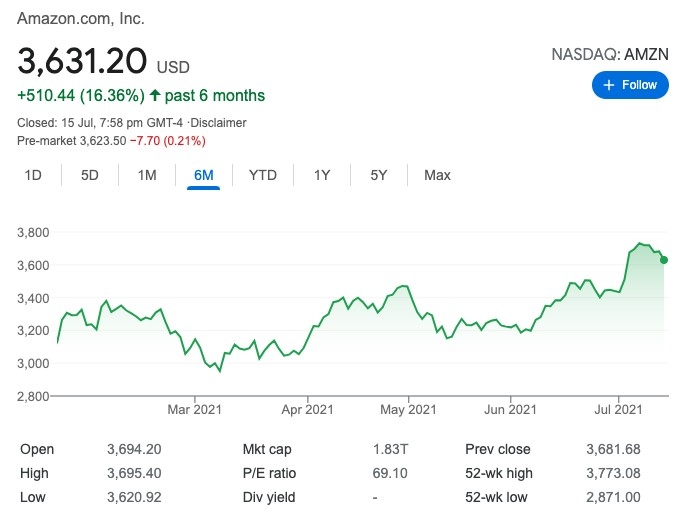Select the 6M range tab

pos(204,175)
